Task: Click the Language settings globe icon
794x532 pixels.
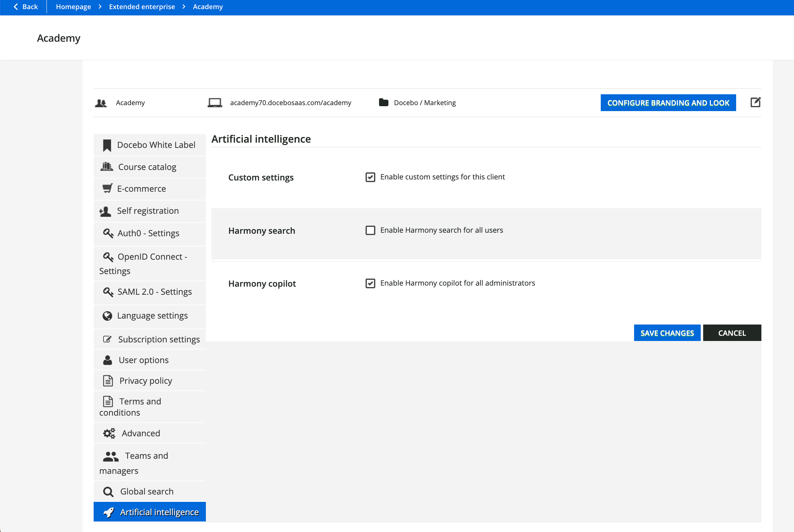Action: [107, 316]
